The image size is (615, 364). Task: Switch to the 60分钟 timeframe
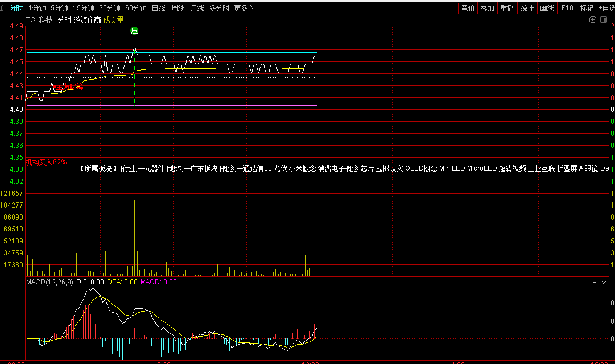click(x=136, y=8)
